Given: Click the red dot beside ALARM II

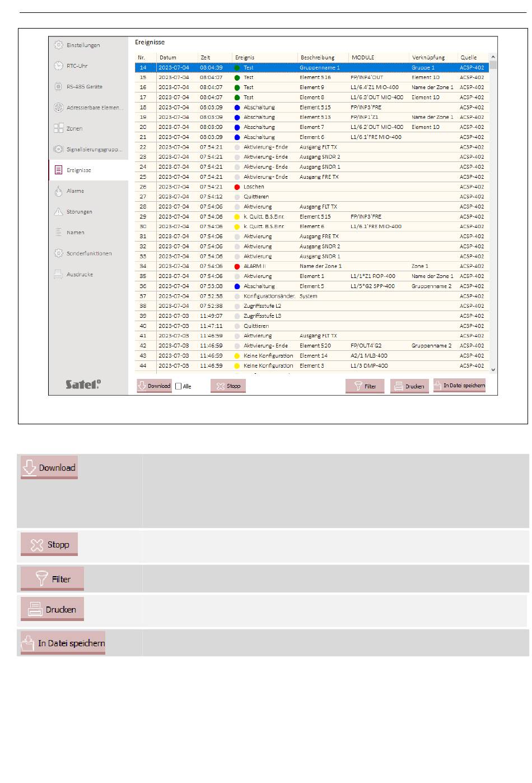Looking at the screenshot, I should pyautogui.click(x=237, y=266).
